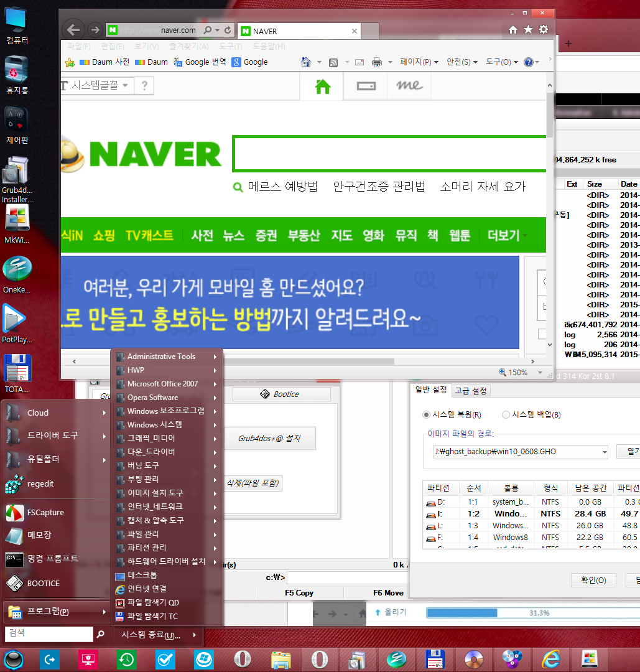Click the browser vertical scrollbar
Screen dimensions: 640x672
point(550,115)
